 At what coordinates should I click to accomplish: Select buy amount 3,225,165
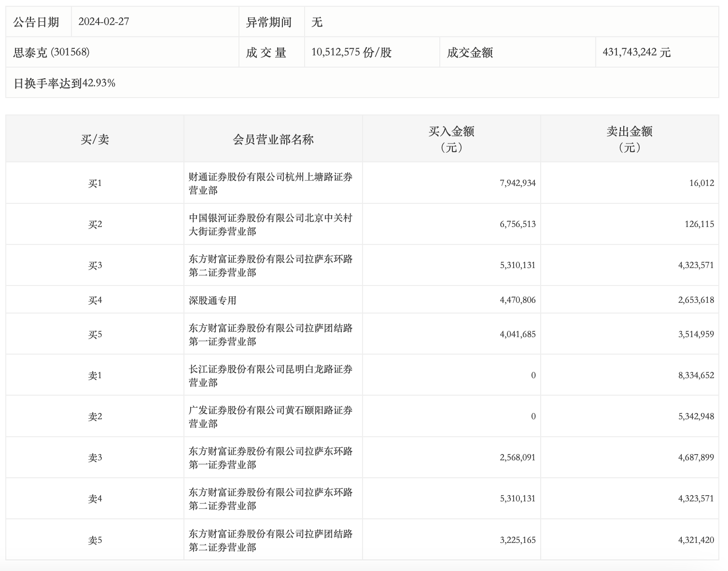click(518, 541)
